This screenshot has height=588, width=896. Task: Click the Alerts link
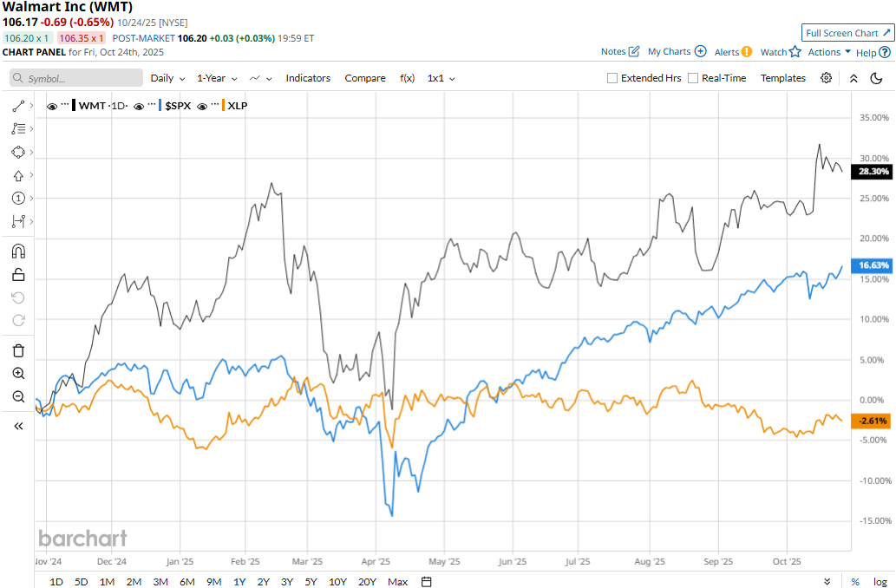click(x=727, y=52)
